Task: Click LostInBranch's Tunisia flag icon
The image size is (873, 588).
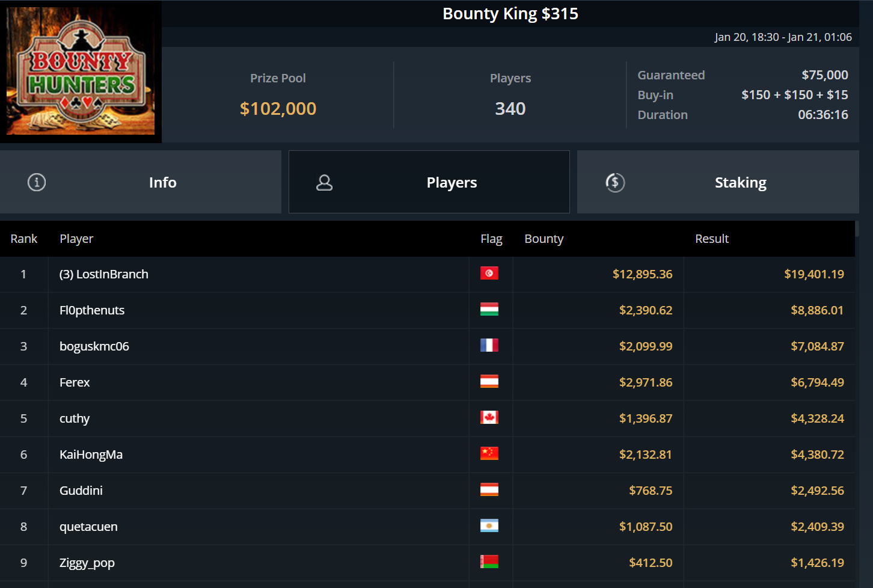Action: (489, 274)
